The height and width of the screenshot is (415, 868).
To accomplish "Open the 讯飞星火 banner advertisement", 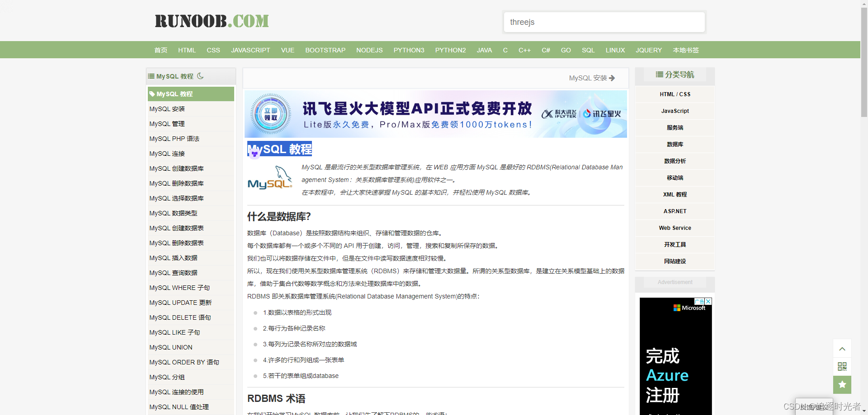I will [x=435, y=114].
